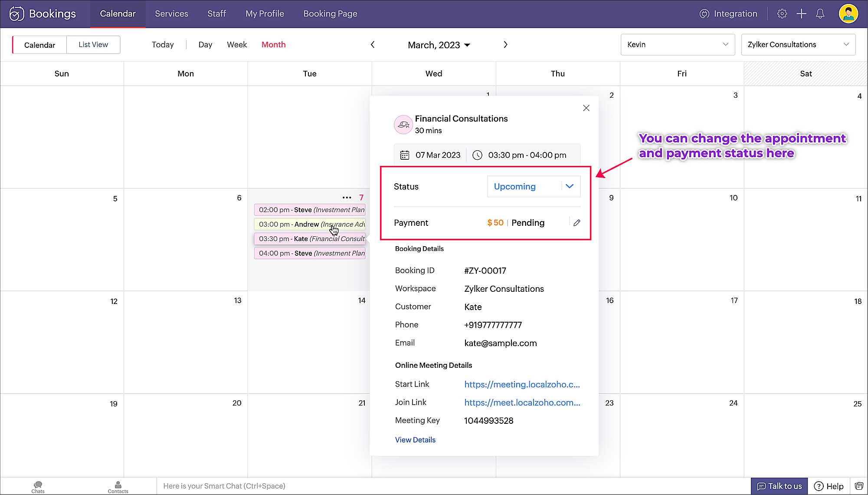Open the settings gear icon
This screenshot has height=495, width=868.
point(782,14)
